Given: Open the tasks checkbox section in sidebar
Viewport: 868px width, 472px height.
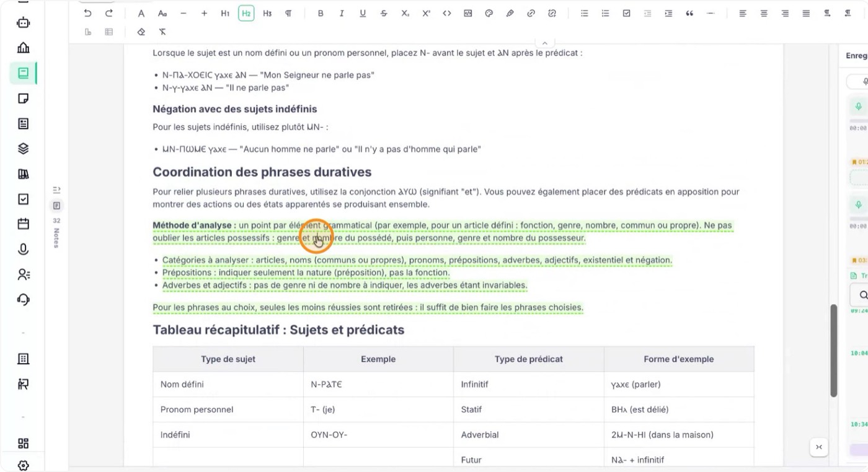Looking at the screenshot, I should point(24,199).
